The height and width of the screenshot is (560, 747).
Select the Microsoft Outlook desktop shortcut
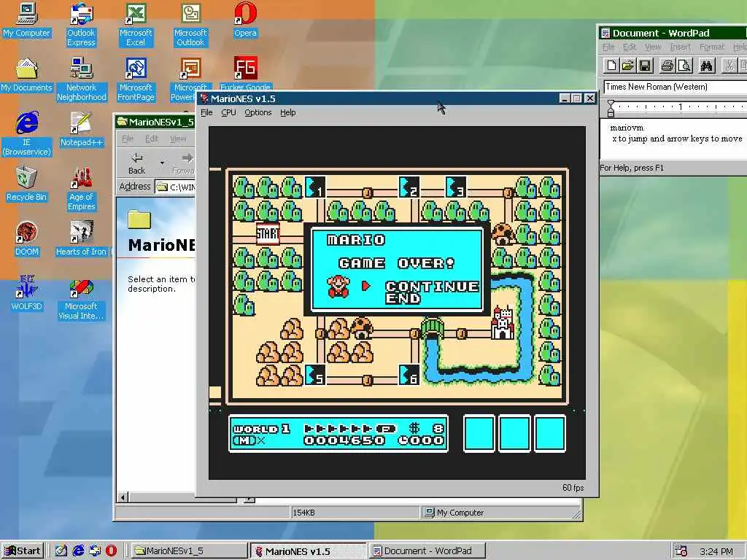click(x=190, y=25)
